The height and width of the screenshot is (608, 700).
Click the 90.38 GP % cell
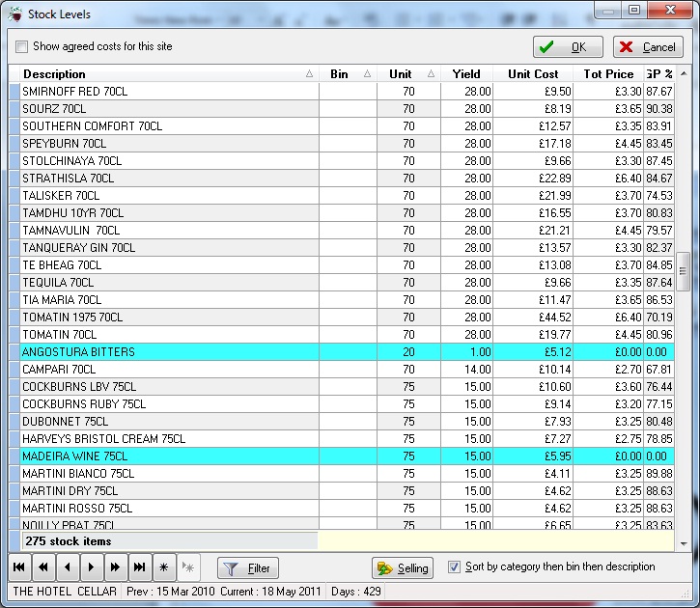(658, 109)
